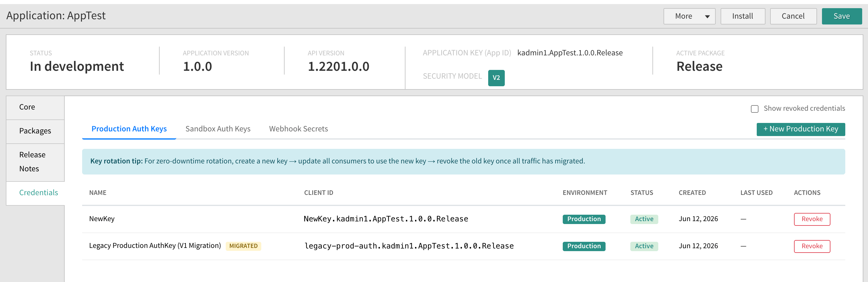Save the application changes

coord(841,16)
